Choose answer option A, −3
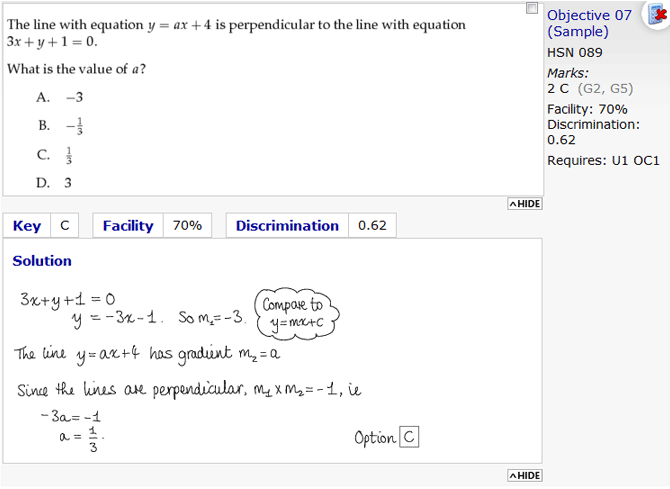670x489 pixels. point(60,97)
